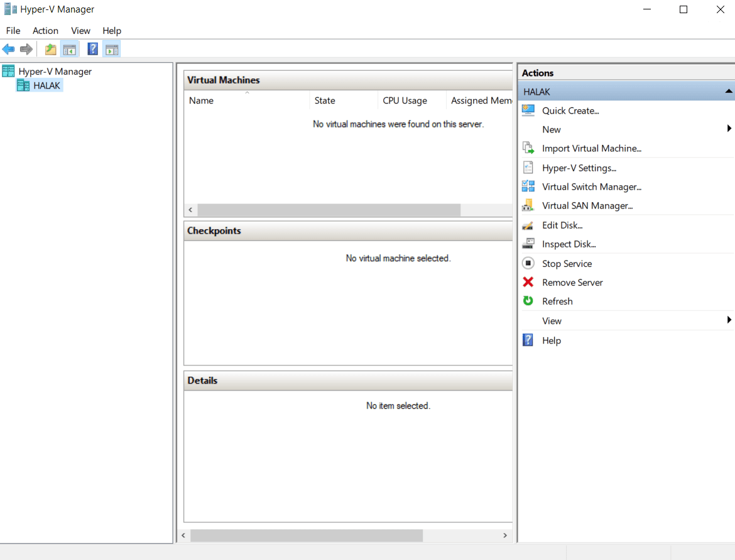Open the File menu
This screenshot has width=735, height=560.
point(13,30)
